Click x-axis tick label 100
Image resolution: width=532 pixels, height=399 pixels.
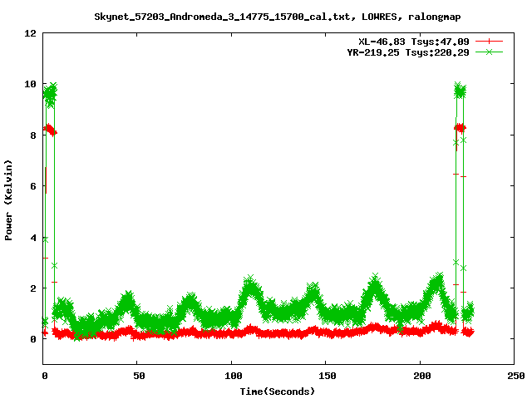(234, 376)
